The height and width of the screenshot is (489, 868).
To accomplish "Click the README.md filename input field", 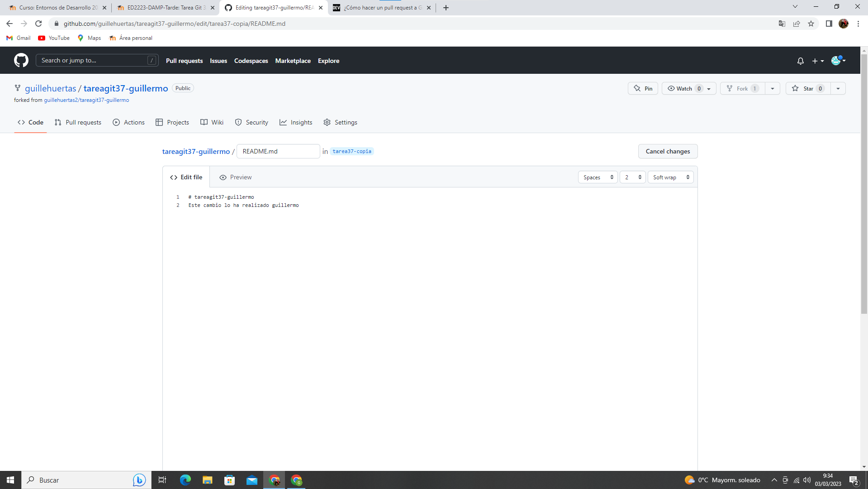I will click(x=278, y=151).
